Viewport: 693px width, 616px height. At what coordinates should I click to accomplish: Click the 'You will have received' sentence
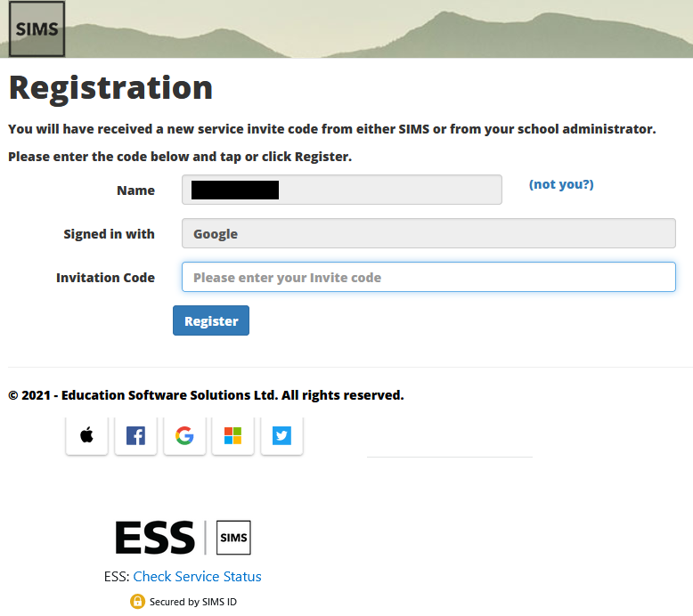pos(332,129)
